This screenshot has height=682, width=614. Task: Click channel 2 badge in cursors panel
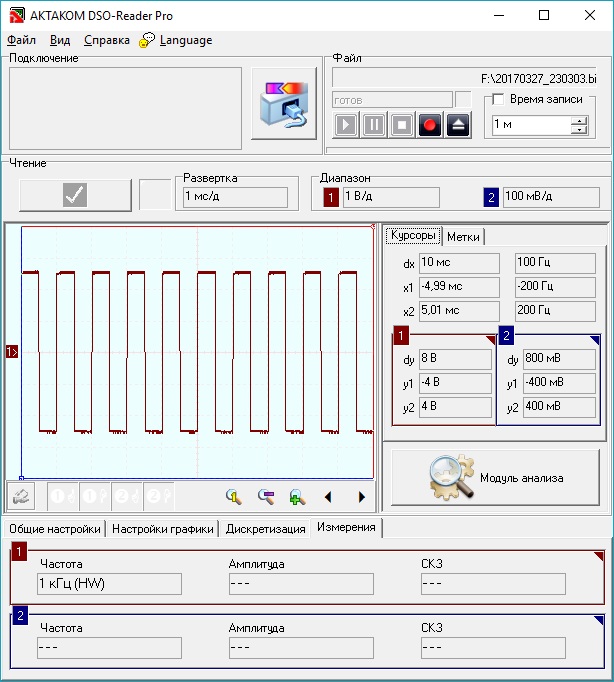(506, 335)
